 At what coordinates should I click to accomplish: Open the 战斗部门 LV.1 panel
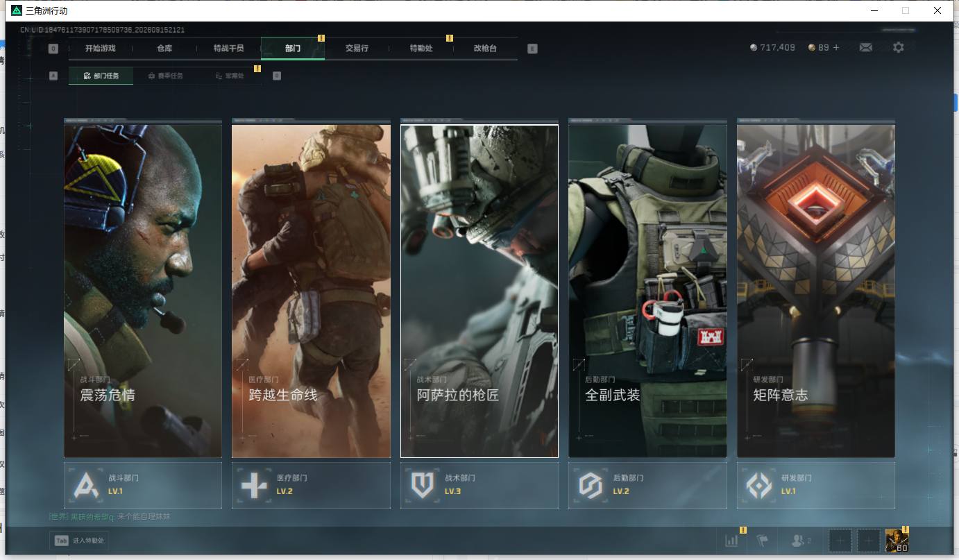(x=143, y=485)
